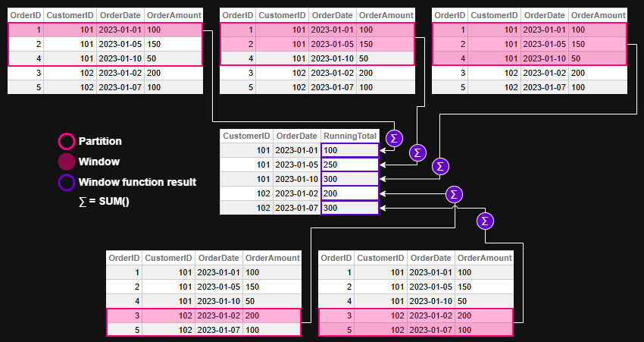Click the sigma icon pointing to the 250 row
Screen dimensions: 644x342
[x=417, y=152]
